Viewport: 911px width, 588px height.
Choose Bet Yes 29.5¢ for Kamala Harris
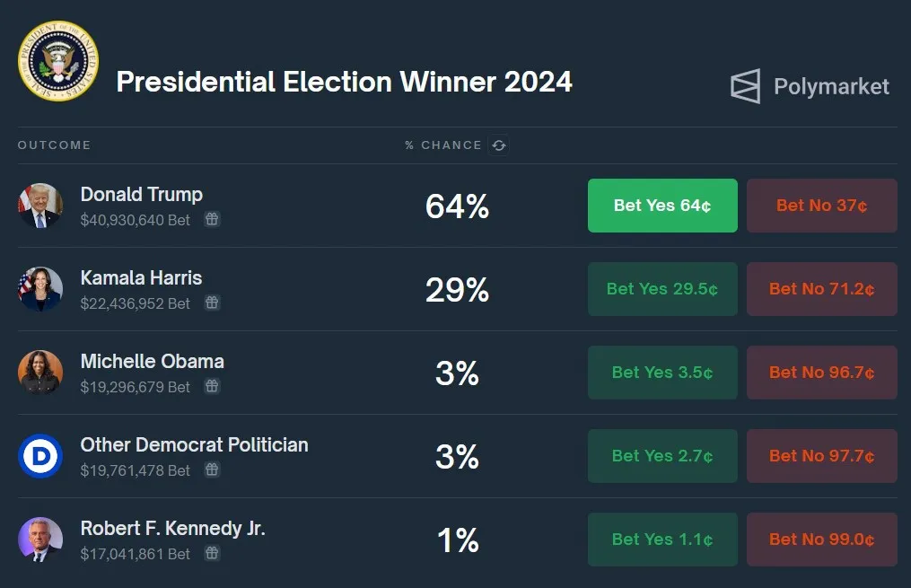[x=662, y=289]
